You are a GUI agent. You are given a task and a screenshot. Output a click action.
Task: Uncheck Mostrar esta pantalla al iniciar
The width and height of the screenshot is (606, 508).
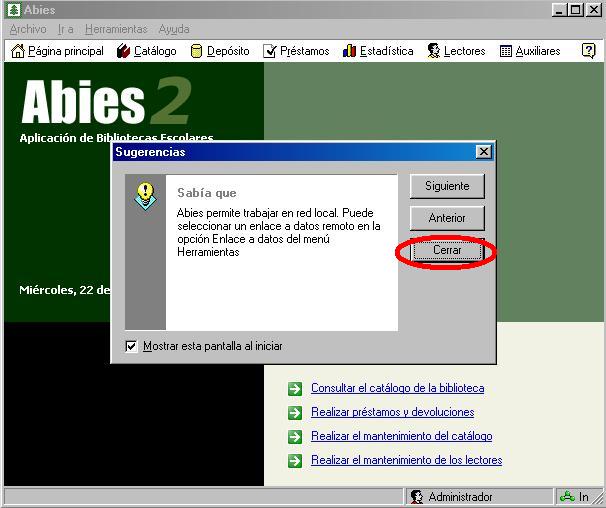131,346
